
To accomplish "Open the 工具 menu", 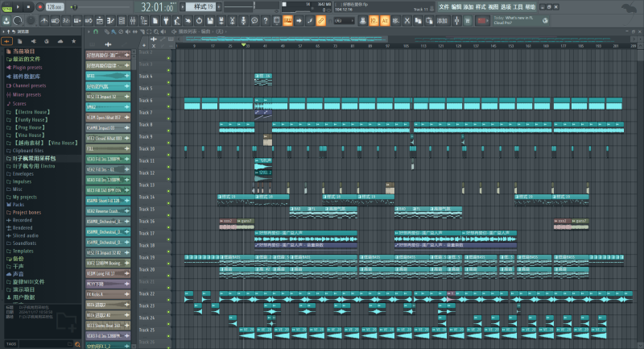I will (518, 6).
